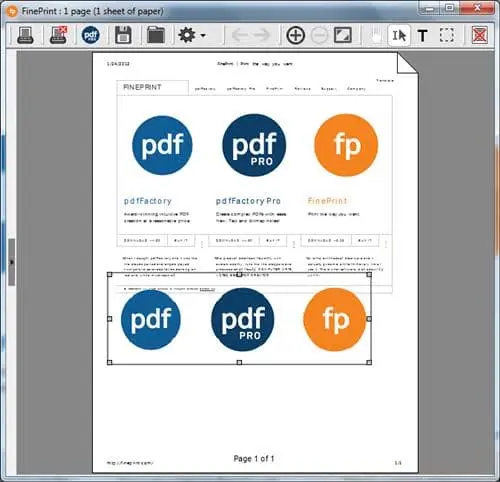Image resolution: width=500 pixels, height=482 pixels.
Task: Select the pasted blue pdf logo
Action: tap(151, 319)
